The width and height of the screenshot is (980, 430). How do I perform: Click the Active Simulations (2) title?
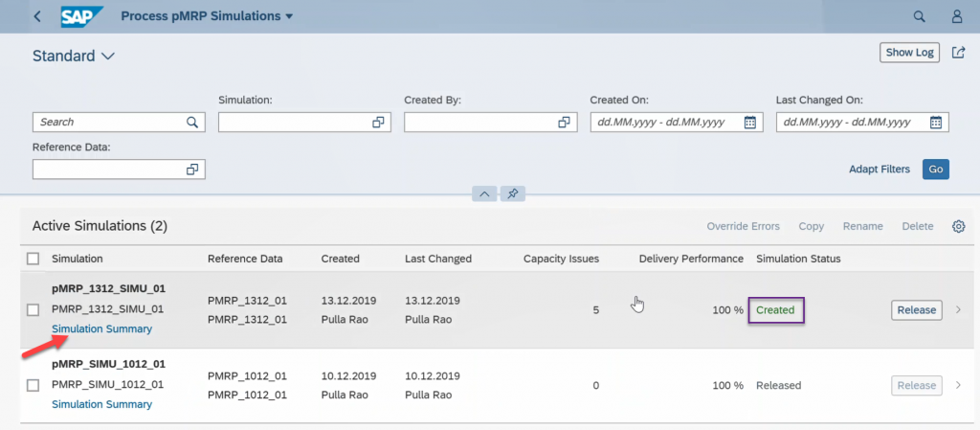point(100,226)
